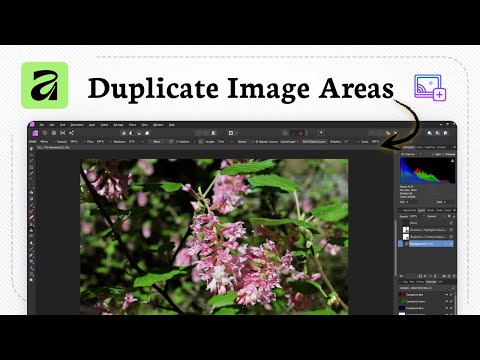Open the Window menu
Screen dimensions: 480x360
pos(158,125)
